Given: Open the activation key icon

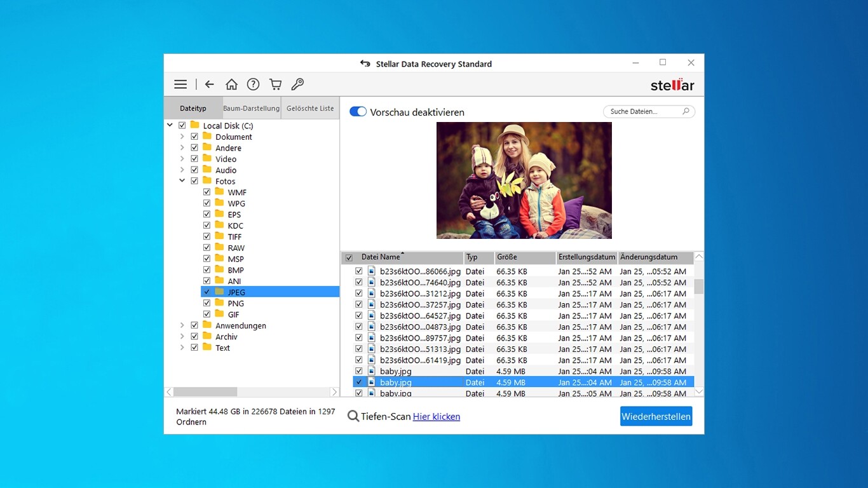Looking at the screenshot, I should [x=297, y=85].
